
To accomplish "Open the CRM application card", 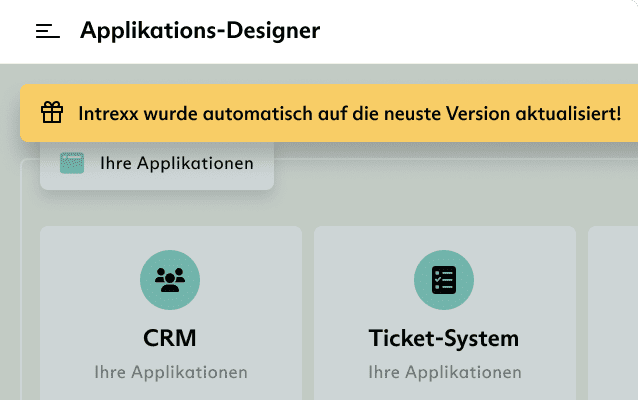I will (x=171, y=313).
